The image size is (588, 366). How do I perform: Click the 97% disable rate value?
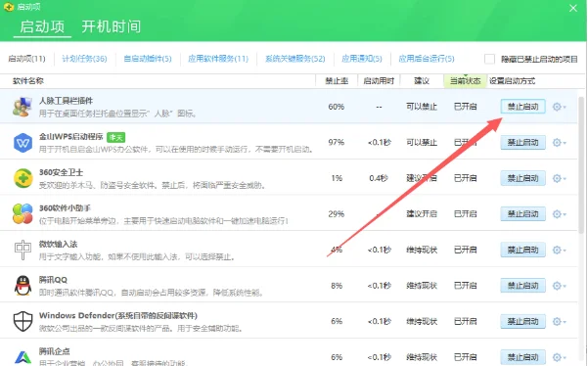336,143
